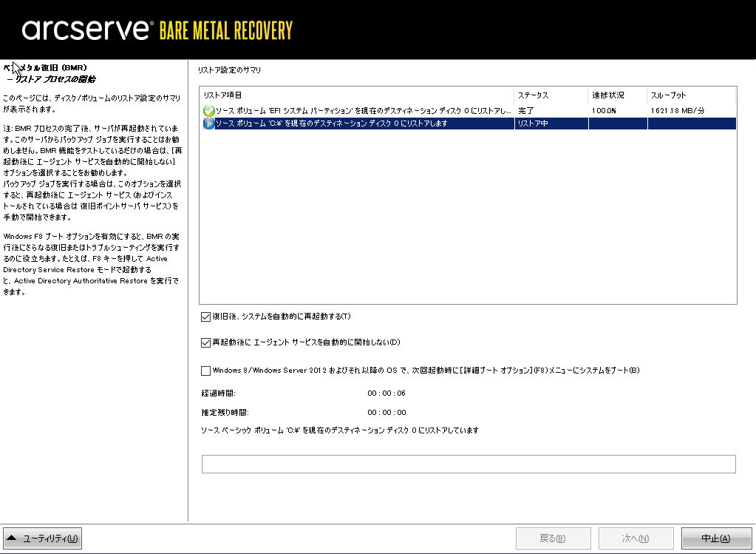Click the 完了 status cell
The height and width of the screenshot is (554, 756).
(x=526, y=111)
